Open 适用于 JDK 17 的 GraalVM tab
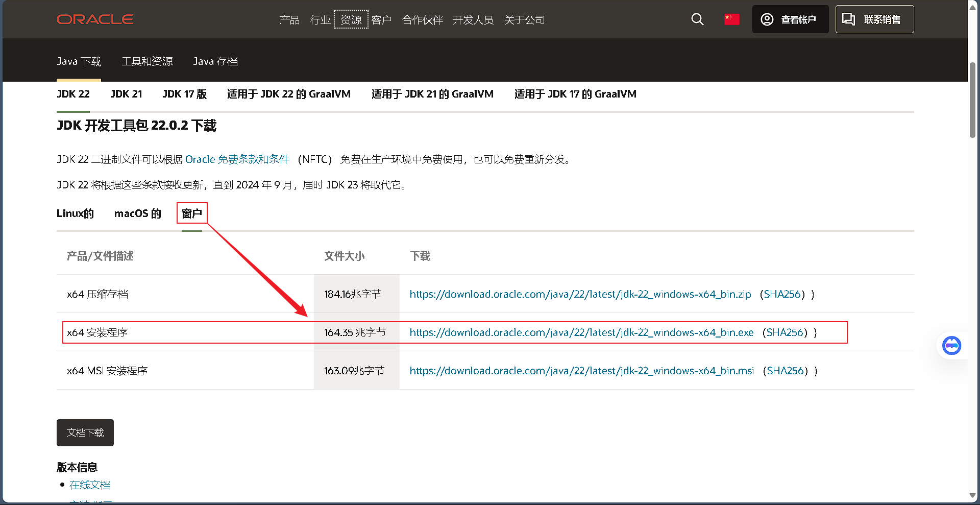Viewport: 980px width, 505px height. pyautogui.click(x=575, y=94)
